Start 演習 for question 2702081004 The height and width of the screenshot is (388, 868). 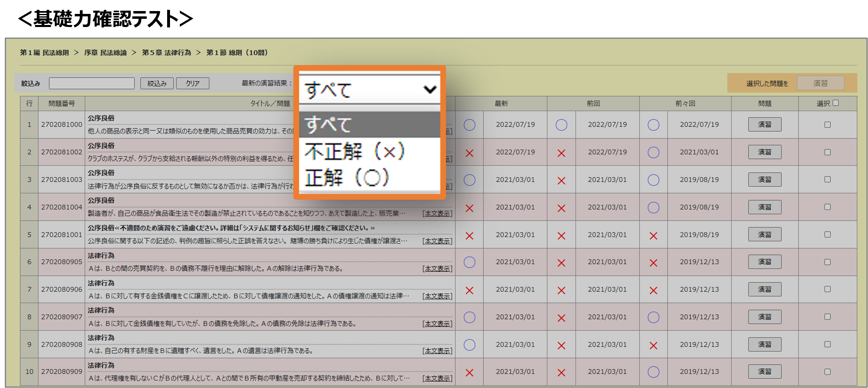tap(764, 207)
